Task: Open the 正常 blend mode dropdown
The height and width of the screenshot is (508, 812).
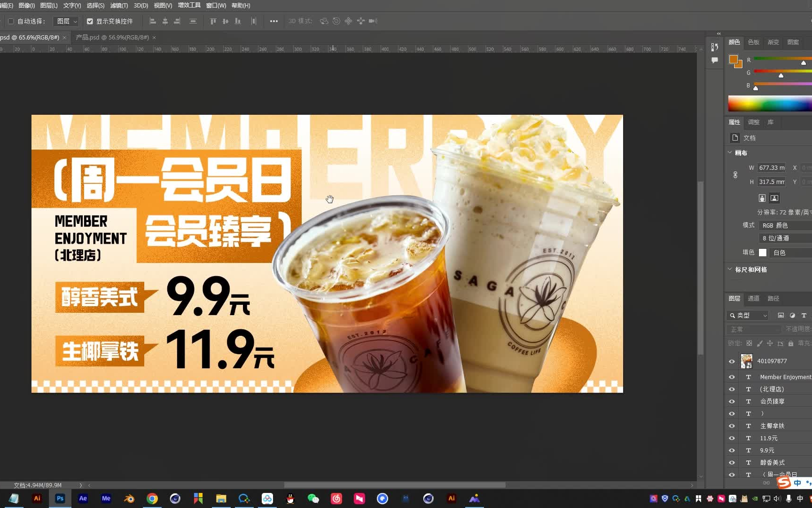Action: [x=754, y=329]
